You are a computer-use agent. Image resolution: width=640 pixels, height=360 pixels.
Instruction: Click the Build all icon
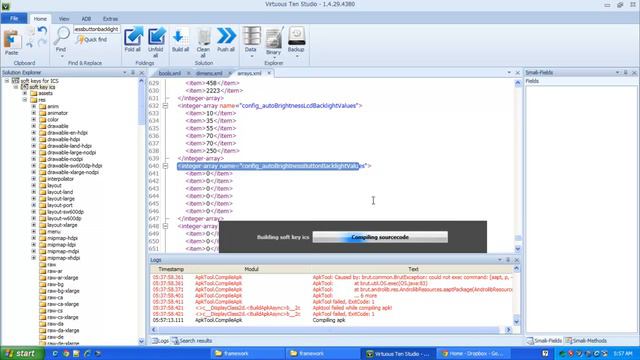[x=180, y=36]
